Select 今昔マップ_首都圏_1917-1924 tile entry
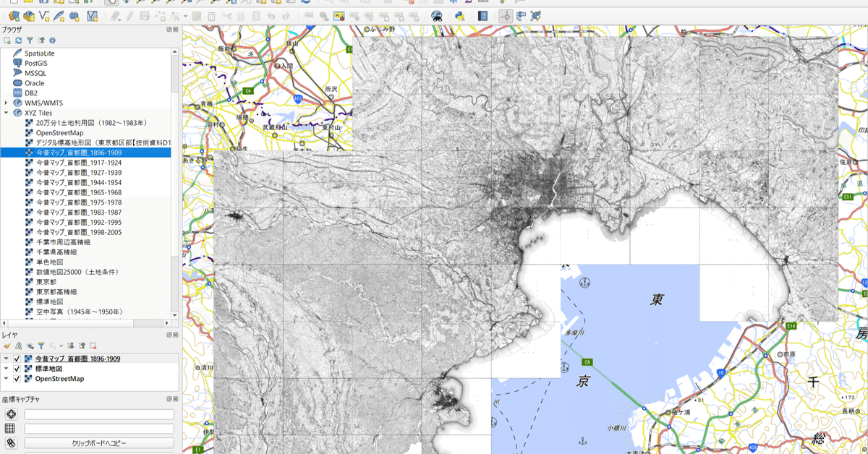 (78, 163)
